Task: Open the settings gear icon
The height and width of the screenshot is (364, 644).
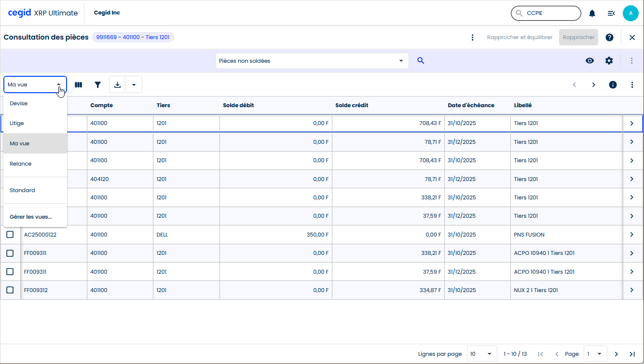Action: pyautogui.click(x=609, y=61)
